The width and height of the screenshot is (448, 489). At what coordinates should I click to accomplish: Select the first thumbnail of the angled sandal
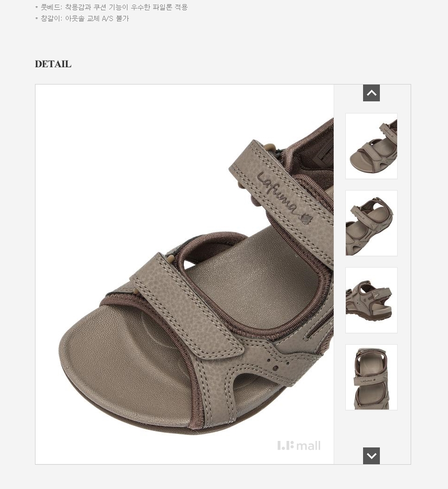tap(371, 146)
